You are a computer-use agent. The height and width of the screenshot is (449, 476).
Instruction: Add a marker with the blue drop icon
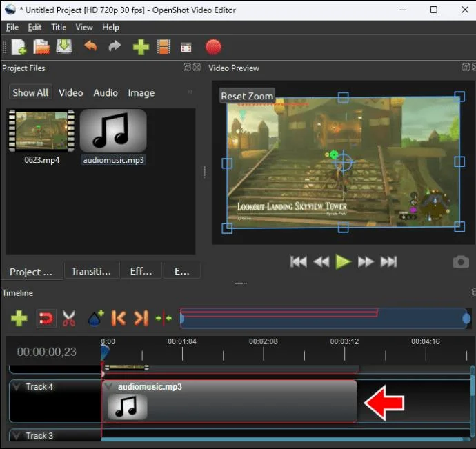point(96,318)
